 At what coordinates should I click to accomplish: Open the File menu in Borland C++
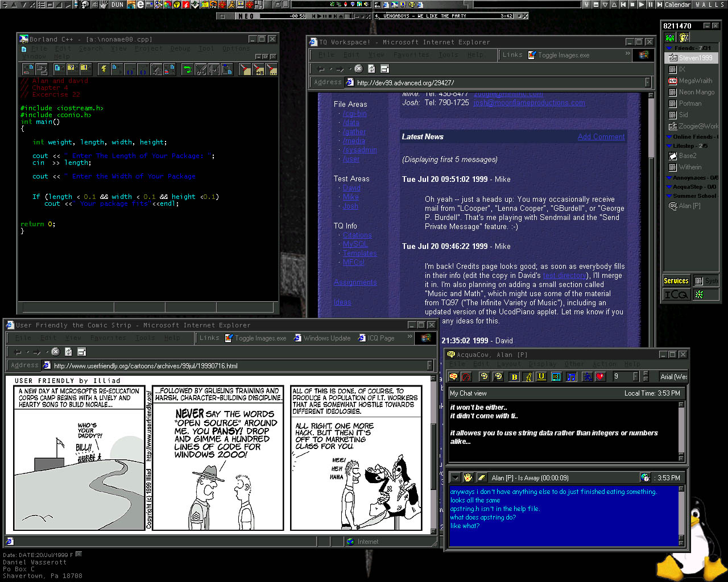point(39,49)
